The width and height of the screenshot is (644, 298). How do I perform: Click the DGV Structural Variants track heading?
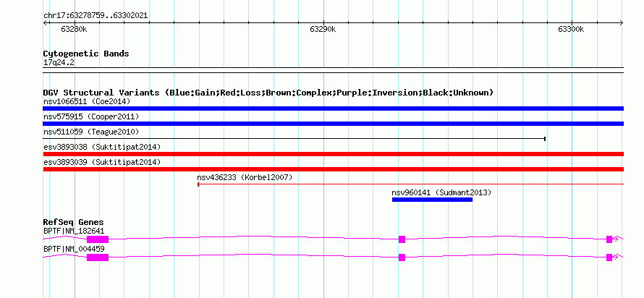click(x=268, y=93)
